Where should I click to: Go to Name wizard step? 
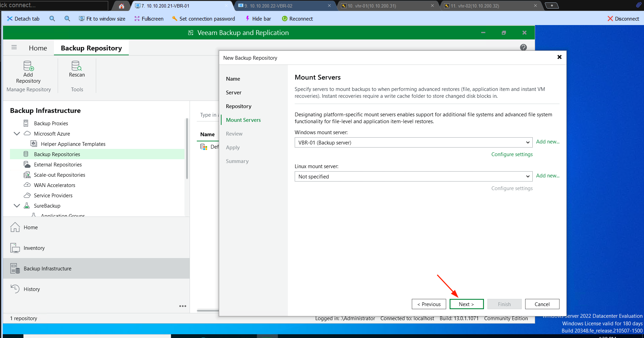pyautogui.click(x=233, y=79)
